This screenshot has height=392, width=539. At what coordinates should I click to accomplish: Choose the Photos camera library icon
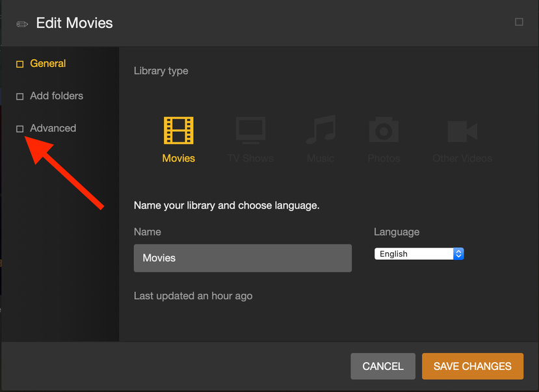384,130
